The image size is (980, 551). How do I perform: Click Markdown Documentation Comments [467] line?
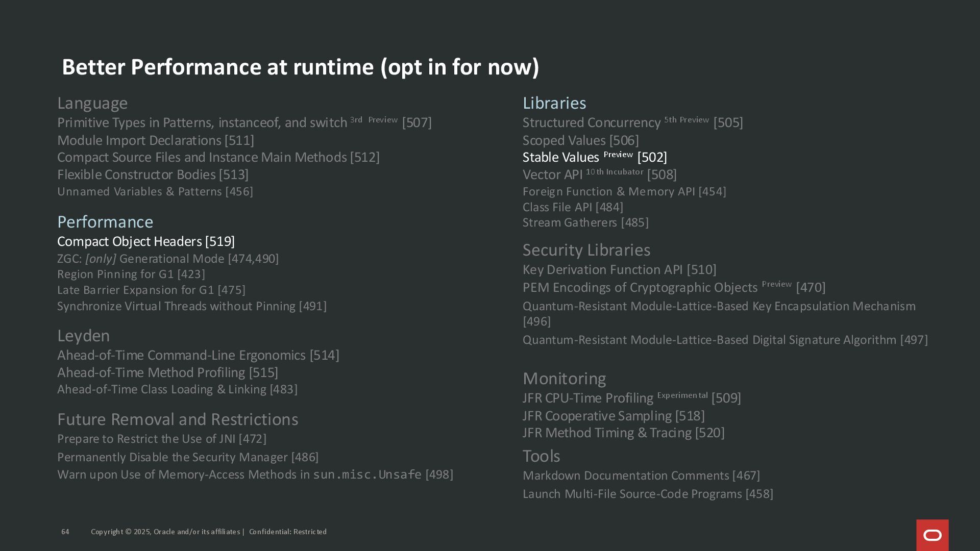(x=641, y=475)
